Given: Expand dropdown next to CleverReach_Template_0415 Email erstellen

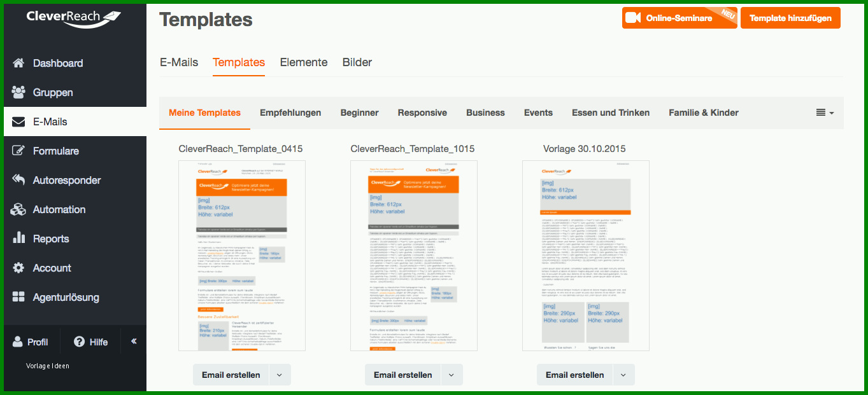Looking at the screenshot, I should 280,375.
